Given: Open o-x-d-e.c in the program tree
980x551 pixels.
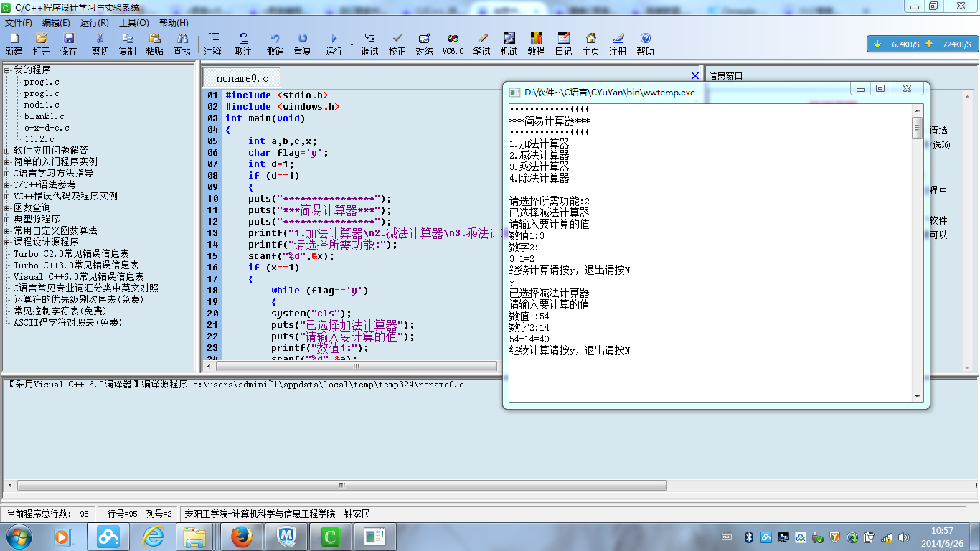Looking at the screenshot, I should pyautogui.click(x=47, y=128).
